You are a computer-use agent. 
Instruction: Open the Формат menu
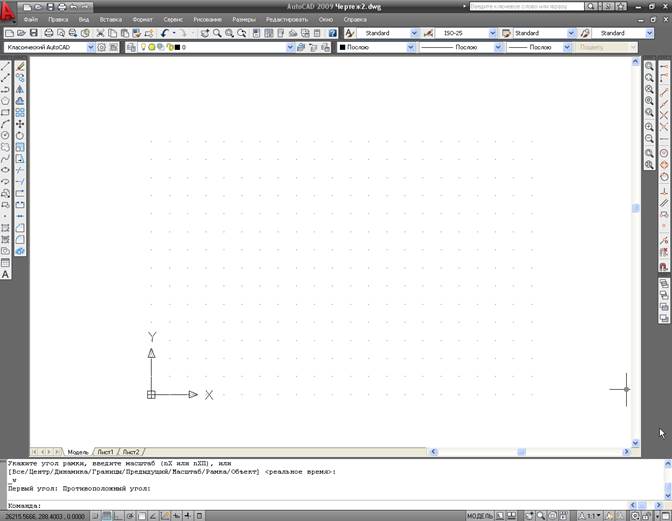(x=142, y=20)
